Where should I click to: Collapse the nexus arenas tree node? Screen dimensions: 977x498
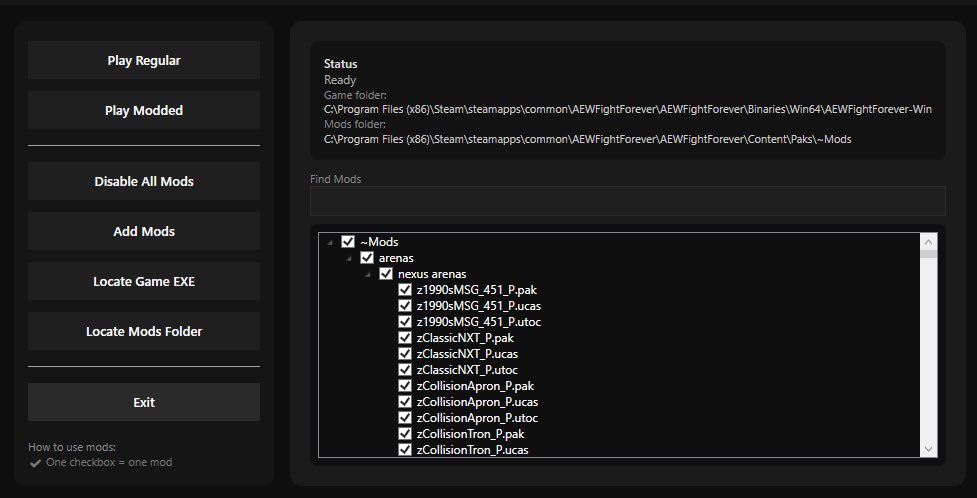[x=368, y=274]
